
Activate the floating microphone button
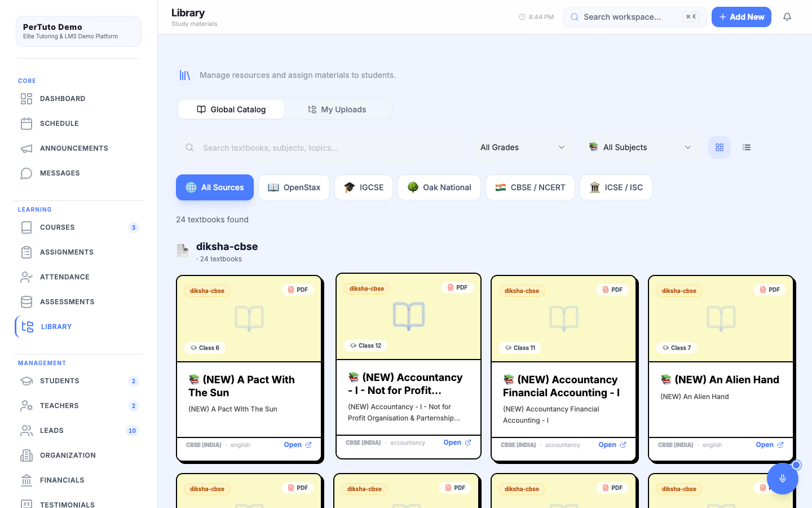tap(783, 479)
